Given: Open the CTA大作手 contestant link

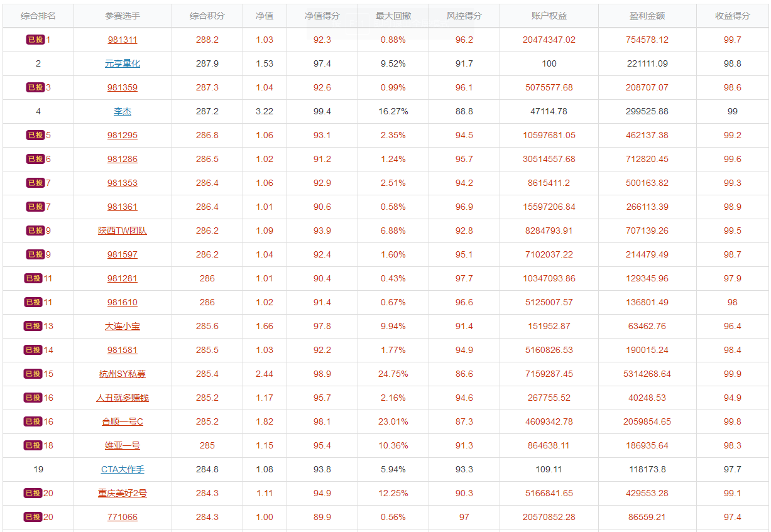Looking at the screenshot, I should click(123, 469).
